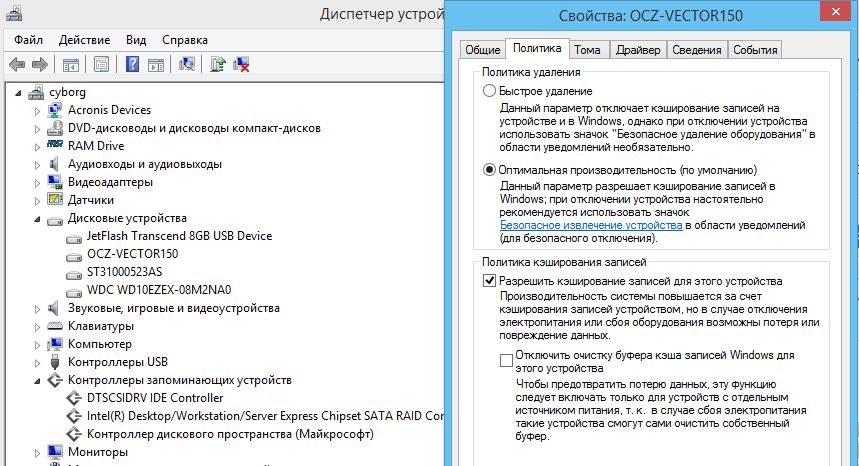This screenshot has width=859, height=466.
Task: Open Безопасное извлечение устройства link
Action: coord(591,225)
